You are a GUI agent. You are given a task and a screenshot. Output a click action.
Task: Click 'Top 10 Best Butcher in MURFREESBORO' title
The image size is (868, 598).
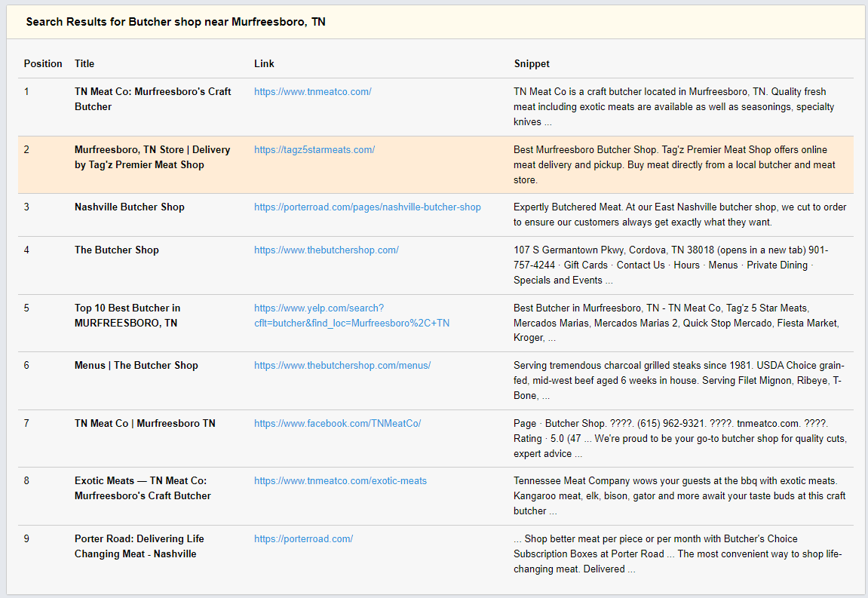pyautogui.click(x=127, y=316)
